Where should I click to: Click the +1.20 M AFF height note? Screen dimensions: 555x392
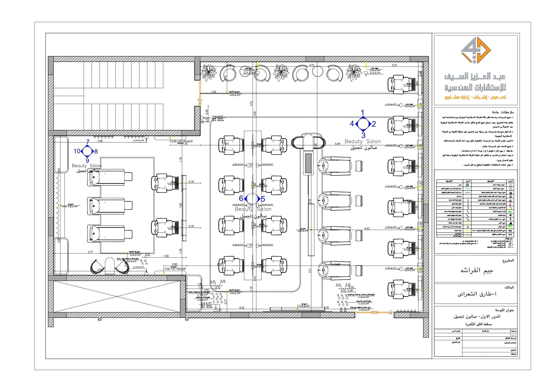click(364, 297)
